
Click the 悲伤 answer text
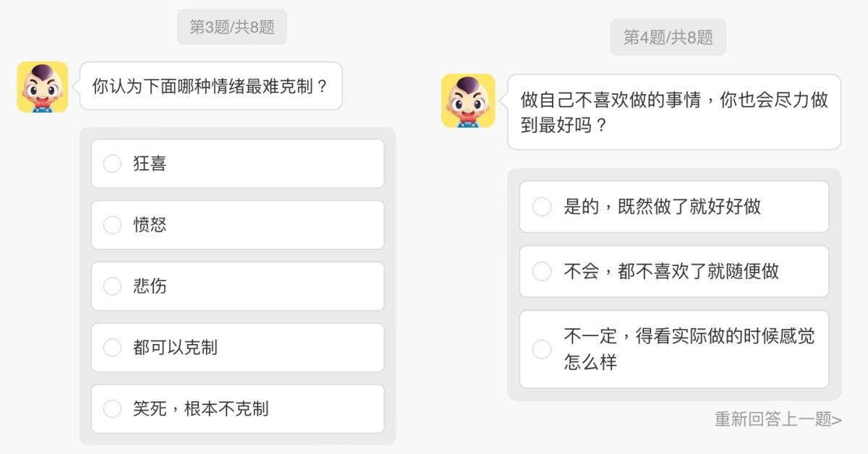[150, 286]
